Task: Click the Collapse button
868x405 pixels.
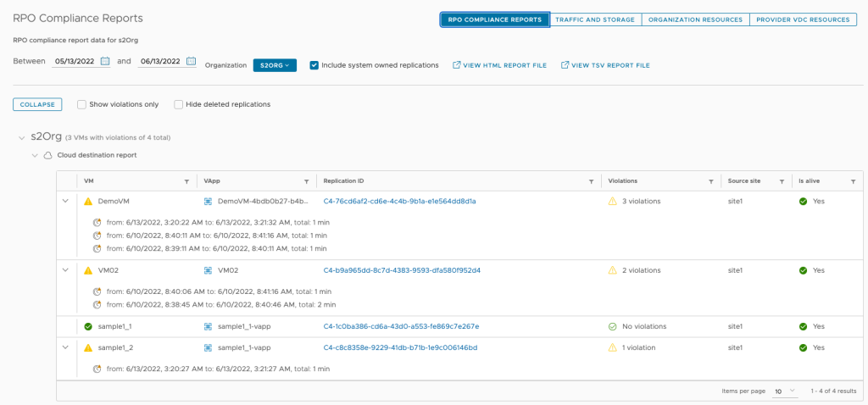Action: pyautogui.click(x=36, y=104)
